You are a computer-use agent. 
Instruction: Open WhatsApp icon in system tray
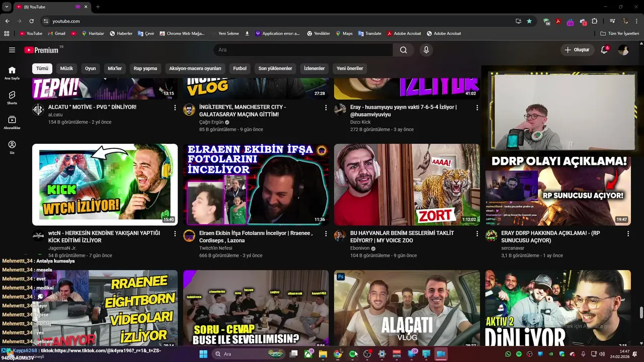pos(508,354)
